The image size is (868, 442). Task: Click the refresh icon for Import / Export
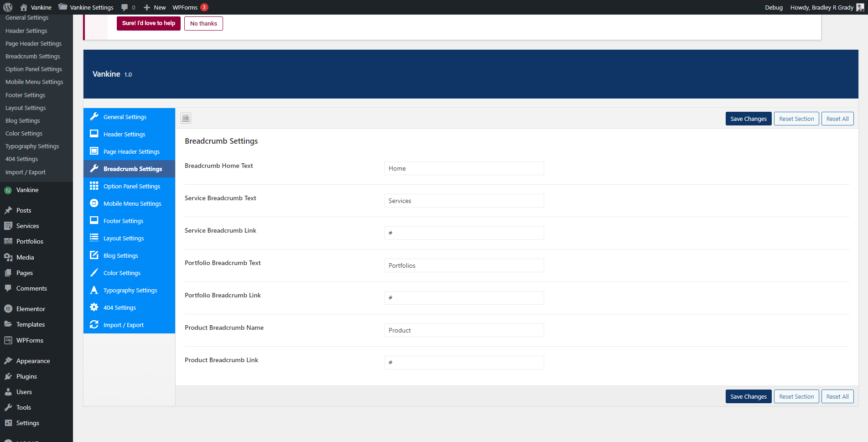coord(94,325)
